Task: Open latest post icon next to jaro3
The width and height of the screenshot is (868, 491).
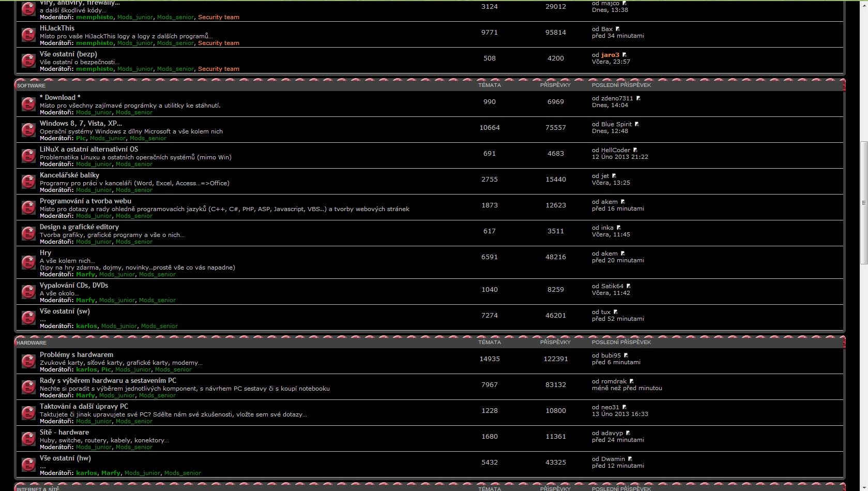Action: pos(625,55)
